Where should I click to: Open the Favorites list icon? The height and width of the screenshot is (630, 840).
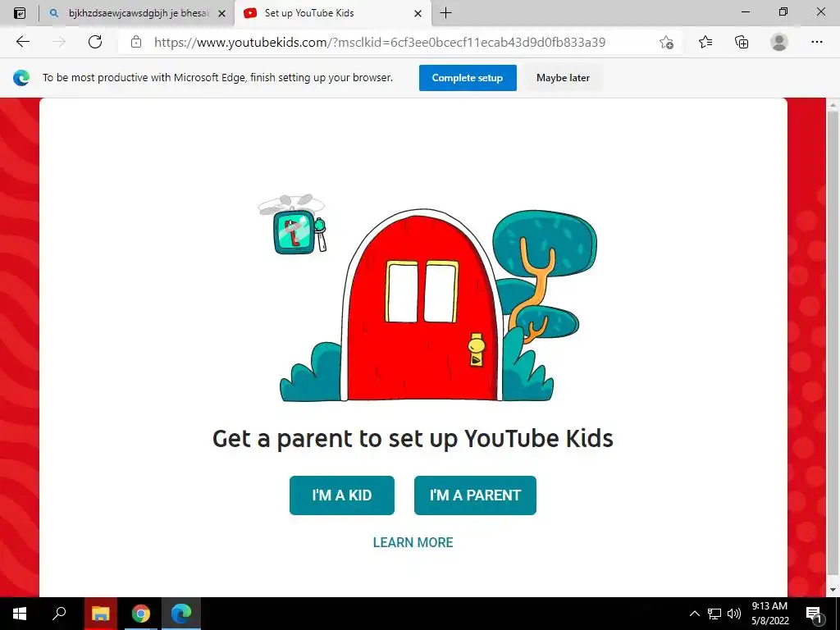coord(705,42)
